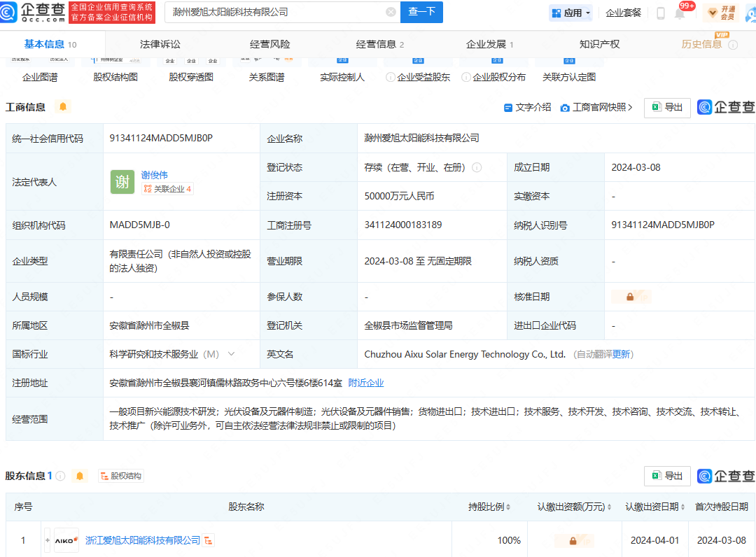Click the AIKO shareholder logo
Image resolution: width=756 pixels, height=557 pixels.
(x=66, y=540)
